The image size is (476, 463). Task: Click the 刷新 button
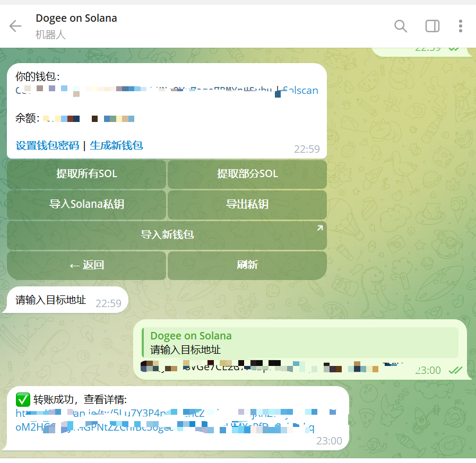pyautogui.click(x=247, y=265)
